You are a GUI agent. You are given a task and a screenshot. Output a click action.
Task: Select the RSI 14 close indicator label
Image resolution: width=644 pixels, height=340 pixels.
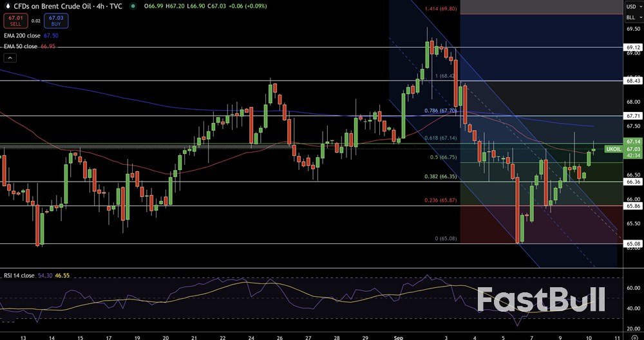point(19,275)
